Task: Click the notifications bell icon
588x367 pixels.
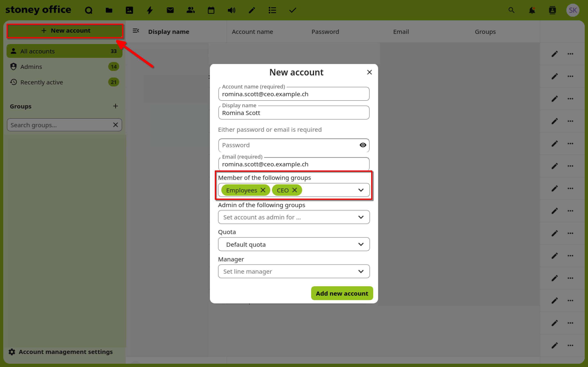Action: pyautogui.click(x=532, y=10)
